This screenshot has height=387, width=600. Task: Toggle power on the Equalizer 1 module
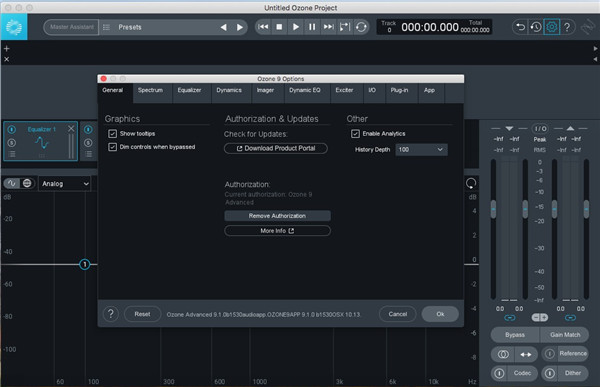pyautogui.click(x=12, y=130)
